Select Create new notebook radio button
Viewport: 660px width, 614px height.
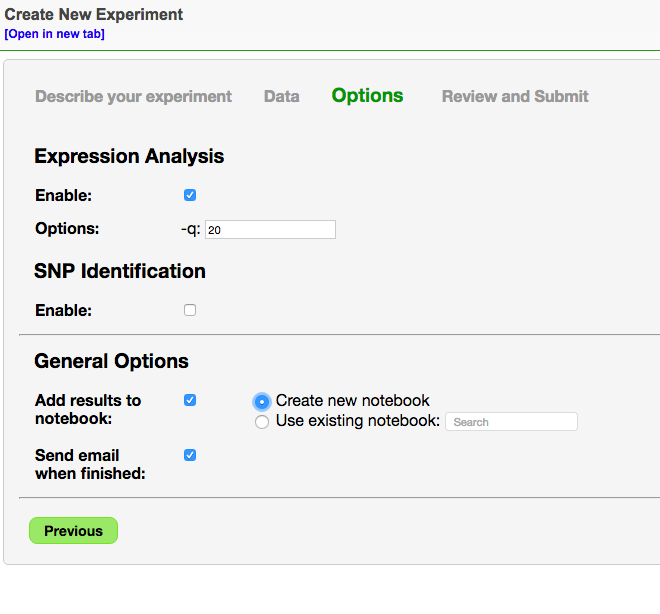pyautogui.click(x=262, y=402)
